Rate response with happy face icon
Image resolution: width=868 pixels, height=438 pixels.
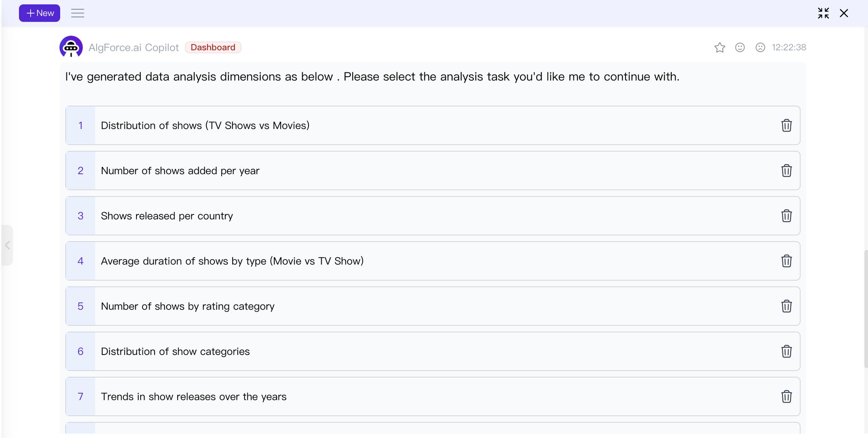pyautogui.click(x=740, y=47)
